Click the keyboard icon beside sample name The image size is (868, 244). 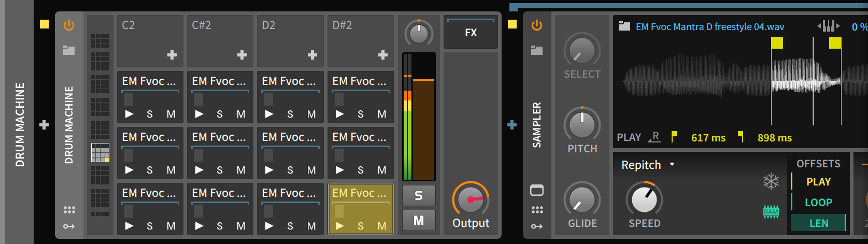tap(828, 26)
